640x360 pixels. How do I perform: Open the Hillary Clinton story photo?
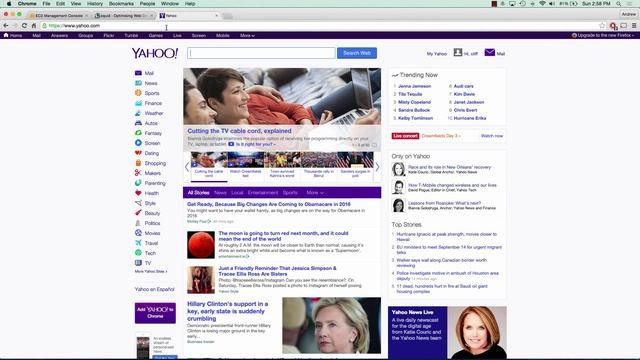click(331, 325)
